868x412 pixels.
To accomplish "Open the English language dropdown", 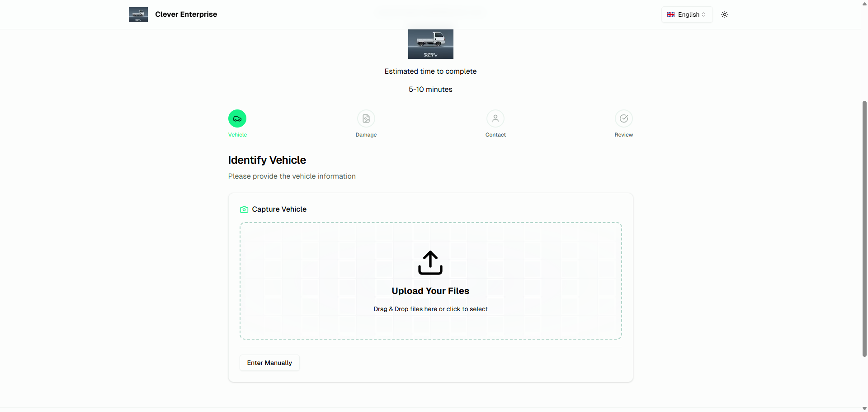I will point(687,14).
